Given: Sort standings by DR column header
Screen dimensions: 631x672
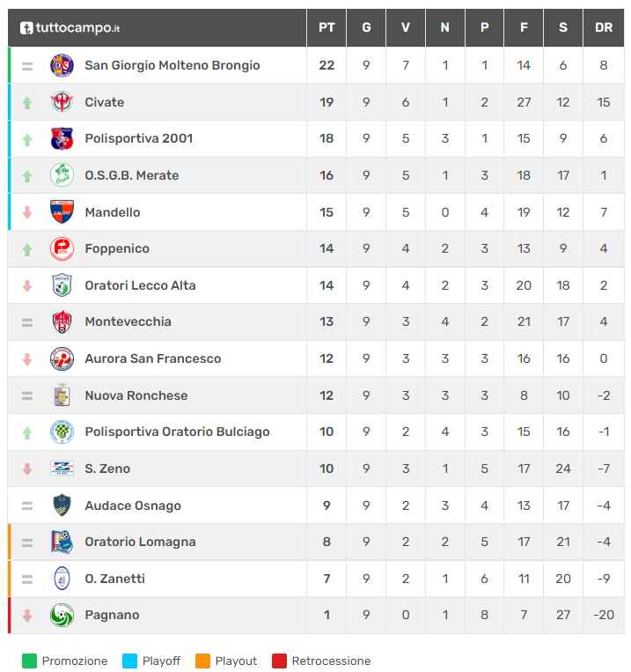Looking at the screenshot, I should coord(603,28).
